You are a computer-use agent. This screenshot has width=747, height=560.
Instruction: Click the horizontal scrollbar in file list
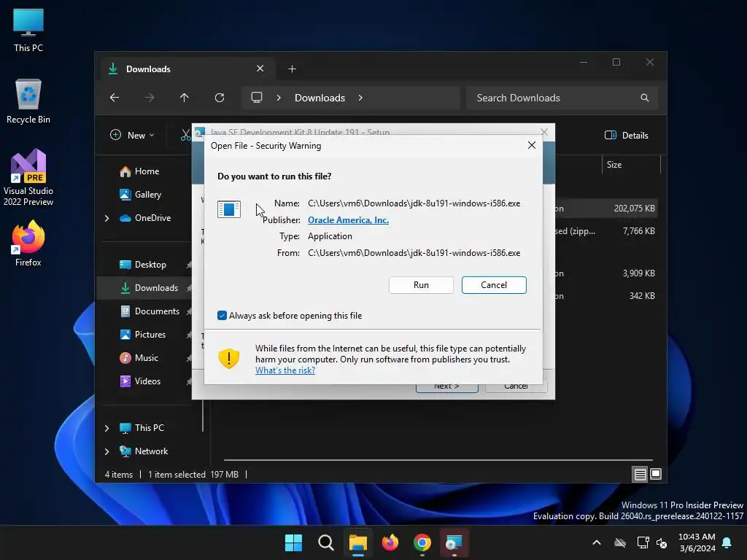coord(438,460)
